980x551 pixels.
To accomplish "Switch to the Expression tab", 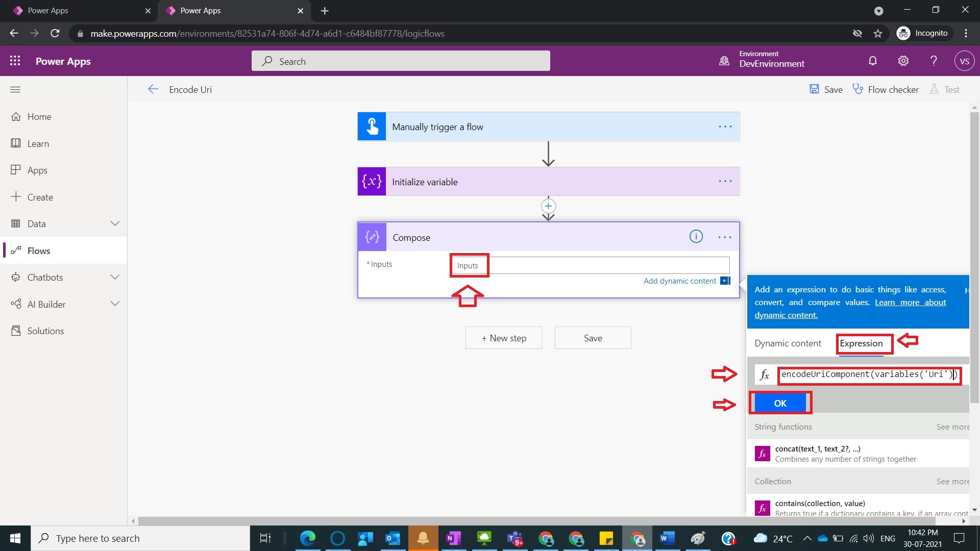I will (x=863, y=343).
